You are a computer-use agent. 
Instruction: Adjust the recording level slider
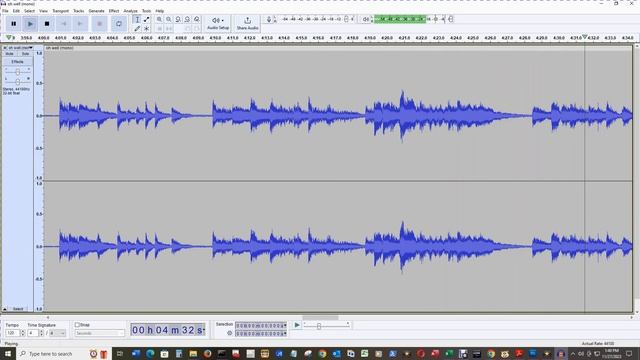point(347,19)
